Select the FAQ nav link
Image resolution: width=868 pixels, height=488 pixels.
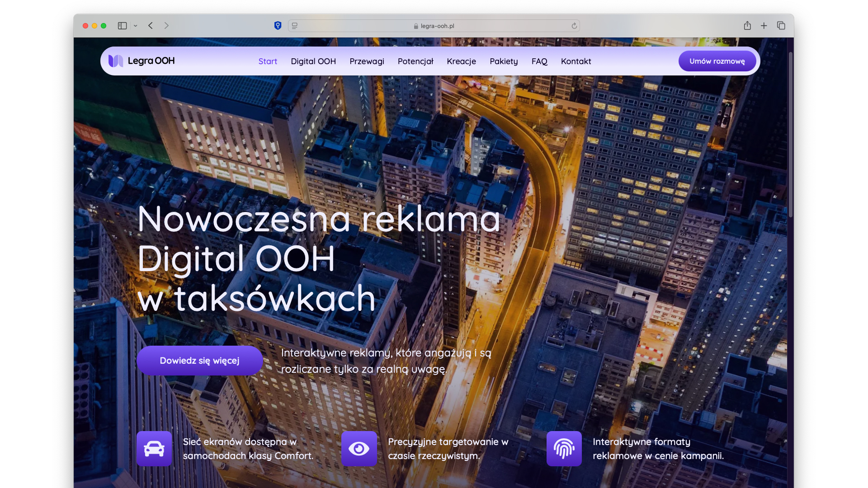click(x=539, y=61)
